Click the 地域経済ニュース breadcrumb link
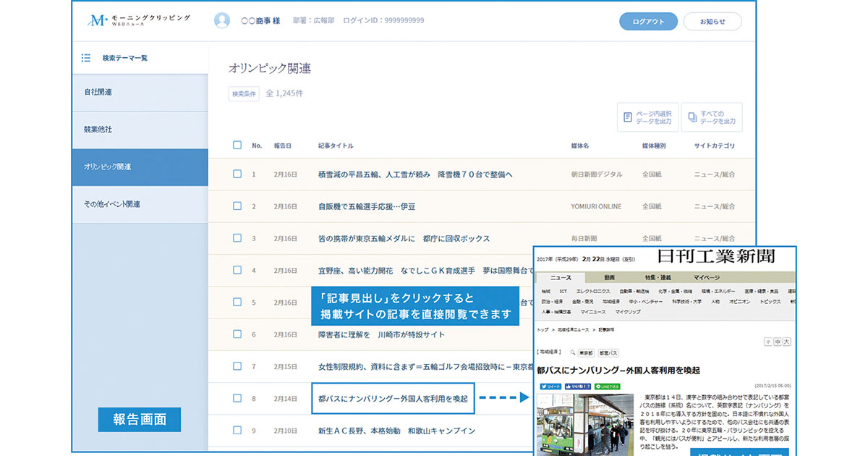The height and width of the screenshot is (456, 868). [x=572, y=329]
